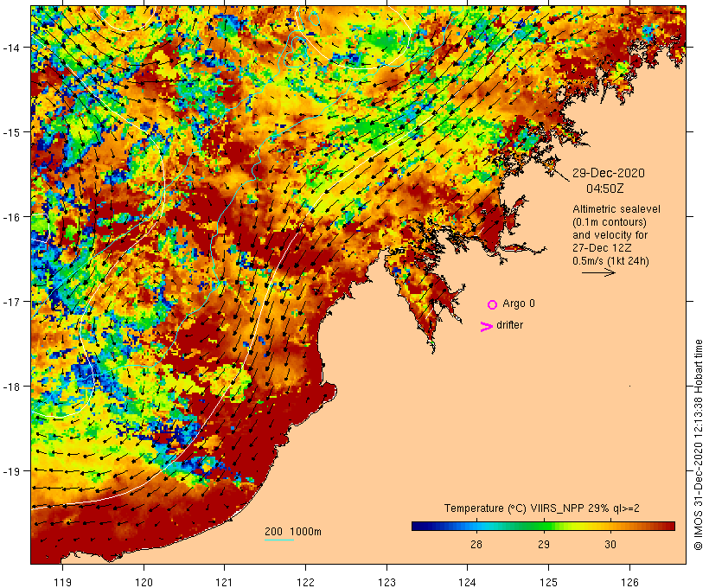Click the 'and velocity for' text
This screenshot has width=709, height=588.
coord(610,234)
